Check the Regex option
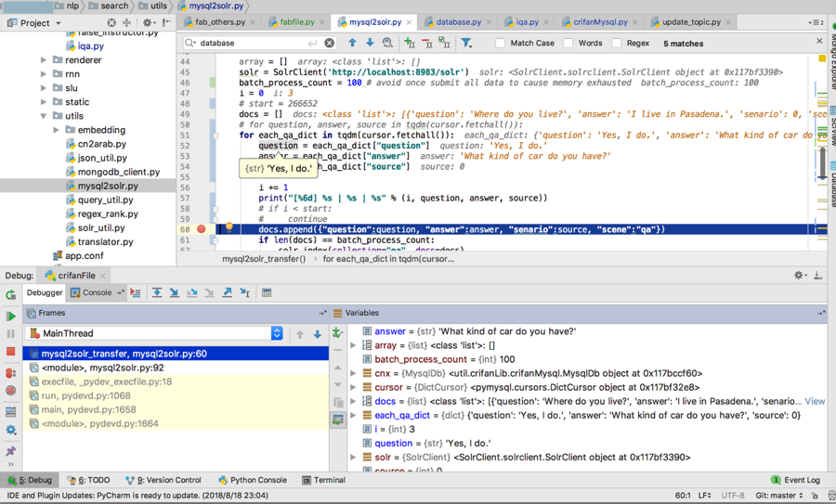The image size is (836, 504). [x=617, y=43]
